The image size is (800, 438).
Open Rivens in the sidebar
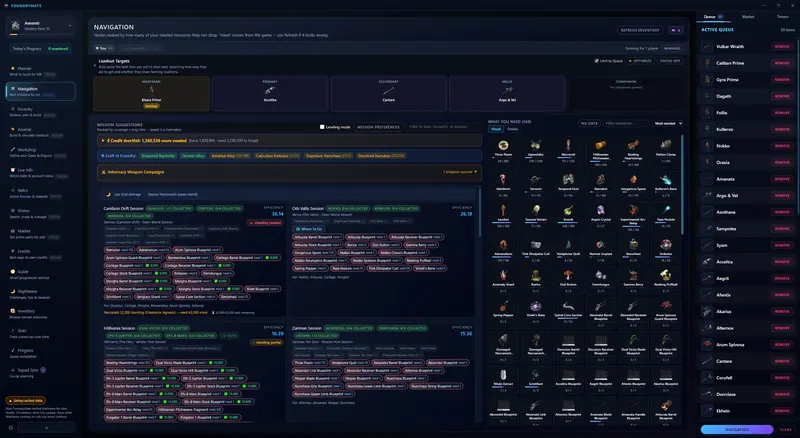tap(40, 213)
